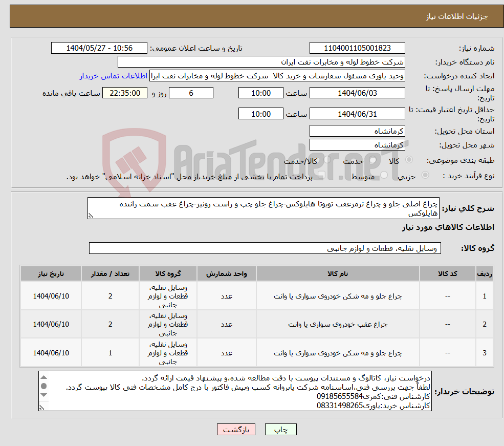
Task: Click the notes scrollbar thumb
Action: [x=44, y=386]
